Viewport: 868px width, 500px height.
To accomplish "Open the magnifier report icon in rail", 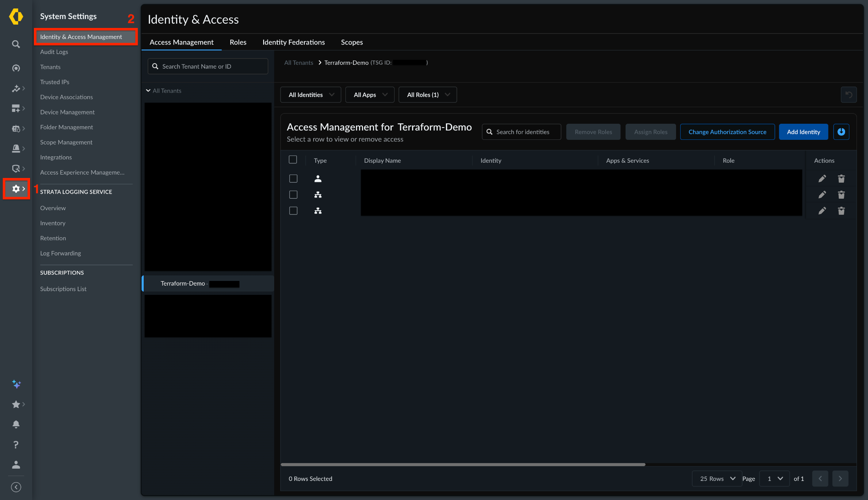I will [x=16, y=169].
